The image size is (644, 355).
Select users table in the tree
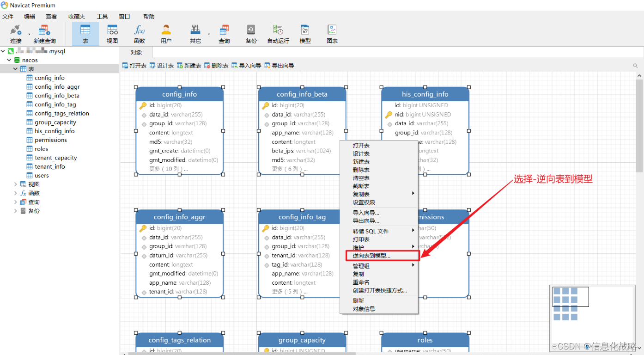tap(42, 175)
